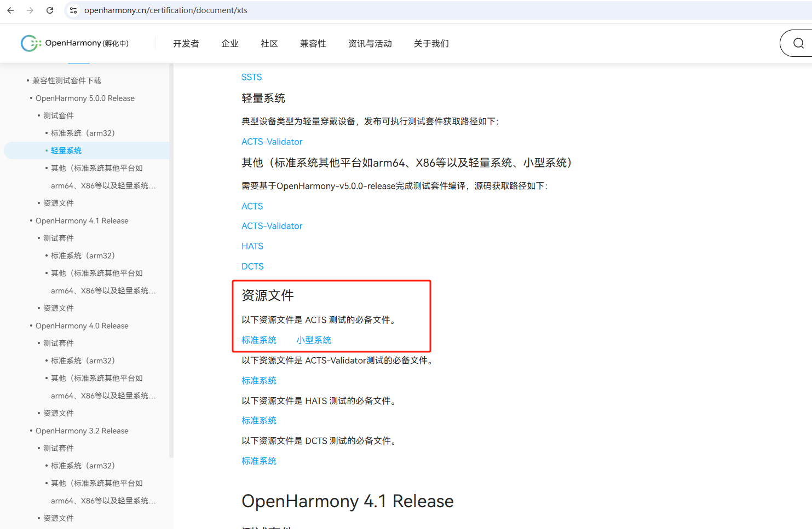
Task: Select OpenHarmony 5.0.0 Release in sidebar
Action: 85,98
